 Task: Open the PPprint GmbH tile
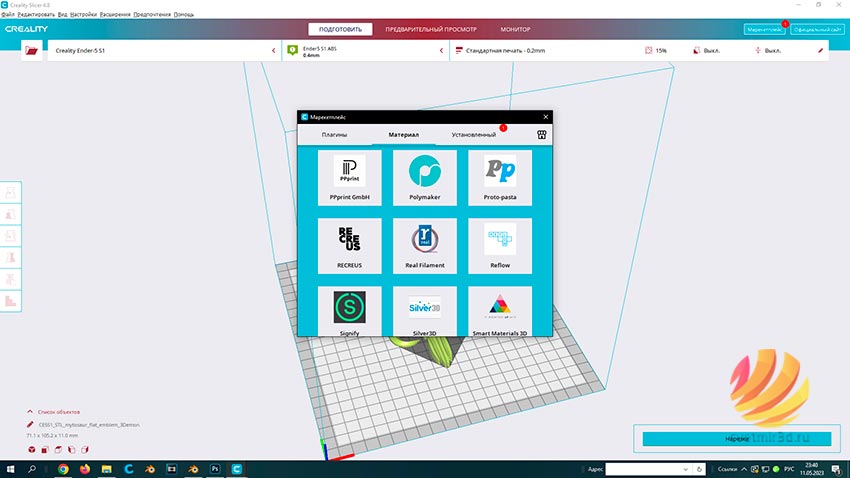click(x=350, y=178)
